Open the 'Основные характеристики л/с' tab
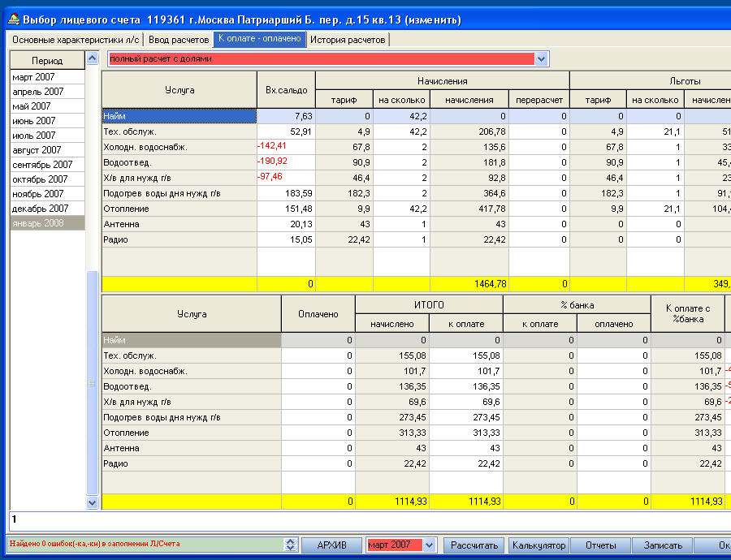Viewport: 731px width, 560px height. 76,40
